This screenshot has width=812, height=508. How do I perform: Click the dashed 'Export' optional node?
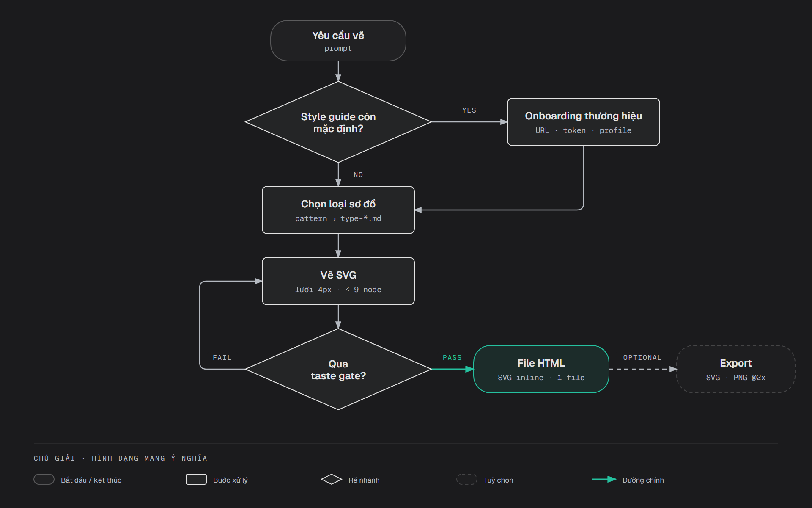[736, 369]
